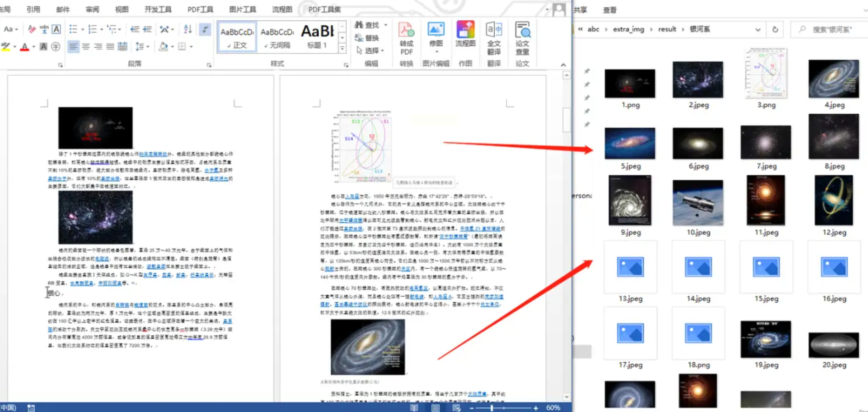Open the bullet list dropdown arrow
Screen dimensions: 868x412
click(82, 29)
